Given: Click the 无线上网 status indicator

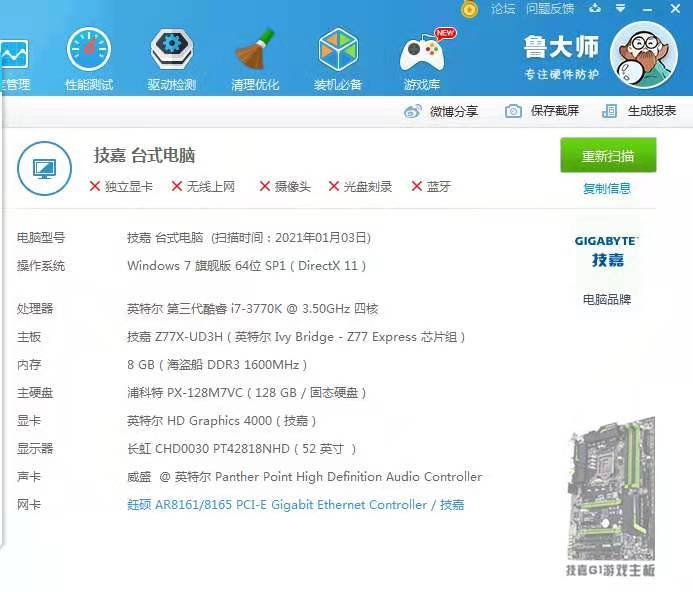Looking at the screenshot, I should point(203,187).
